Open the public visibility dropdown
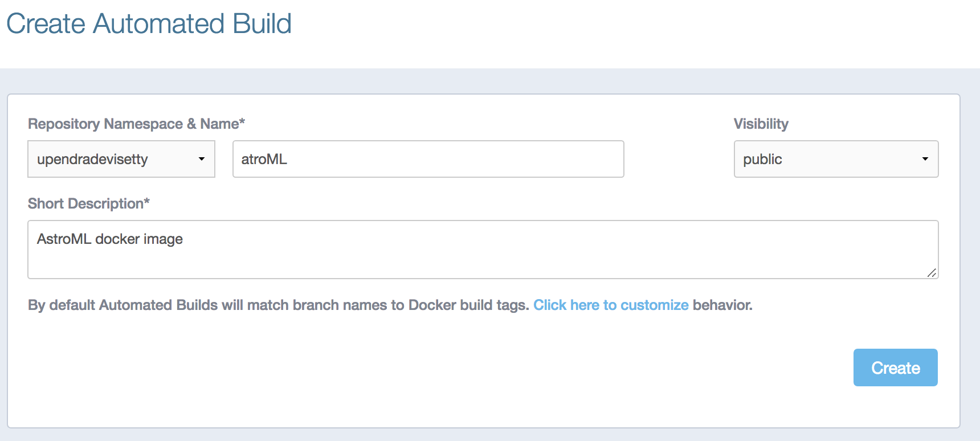The width and height of the screenshot is (980, 441). coord(836,159)
